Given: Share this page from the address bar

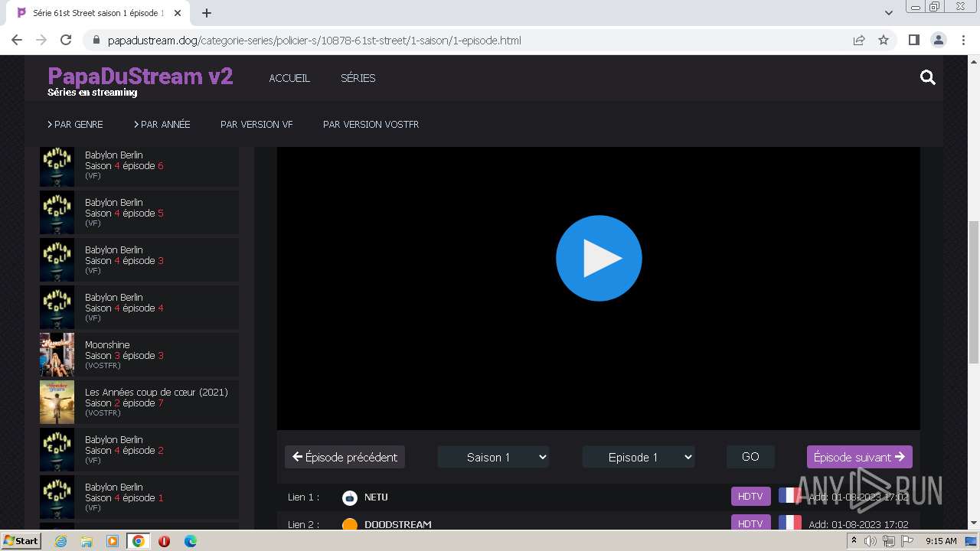Looking at the screenshot, I should tap(859, 40).
